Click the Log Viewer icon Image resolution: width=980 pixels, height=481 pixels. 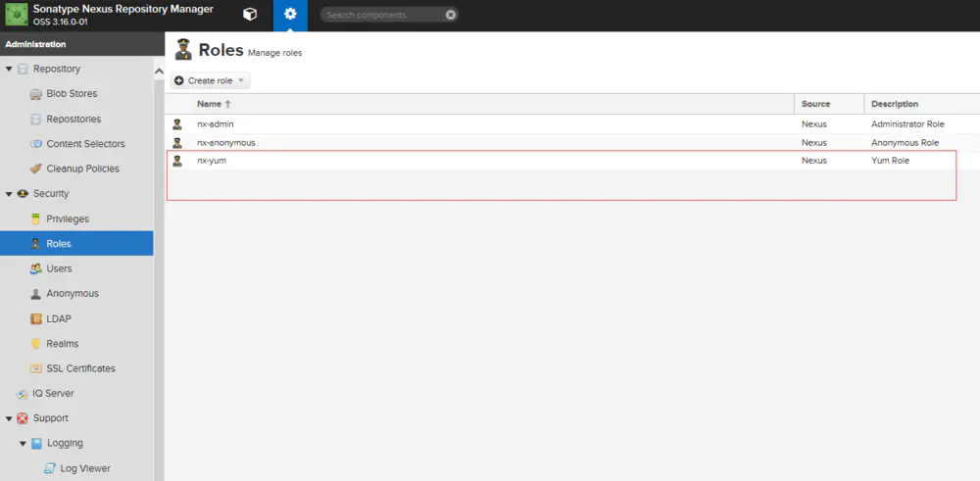click(49, 468)
